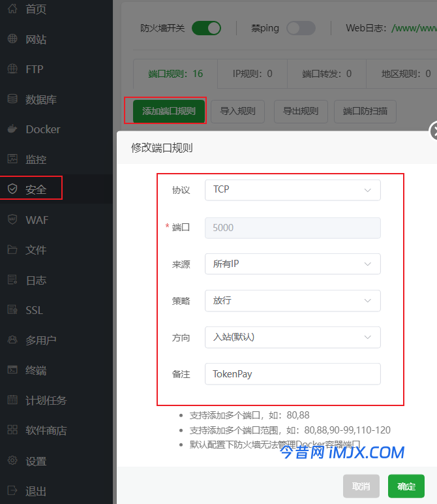Open the 方向 入站(默认) dropdown

292,337
